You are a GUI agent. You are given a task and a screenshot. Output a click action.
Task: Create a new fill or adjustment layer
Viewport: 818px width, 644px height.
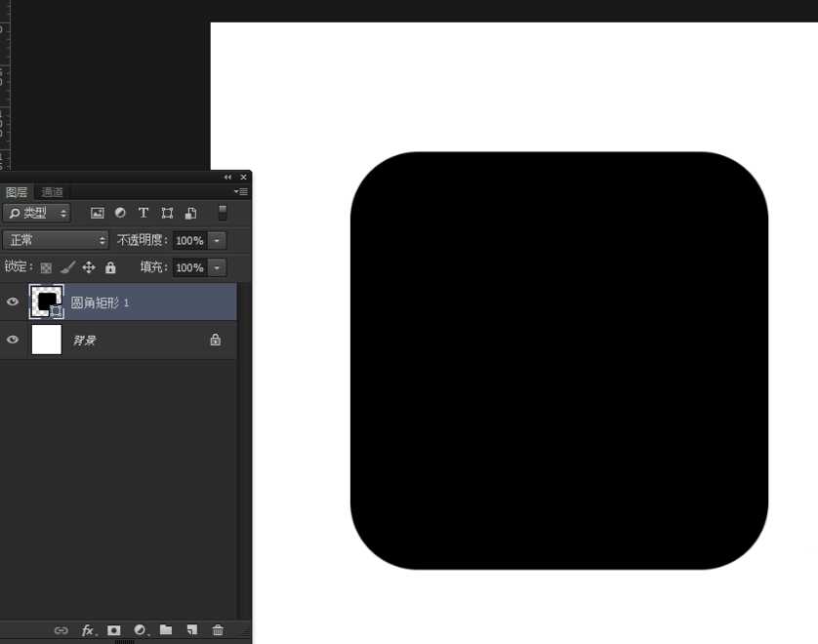[140, 630]
